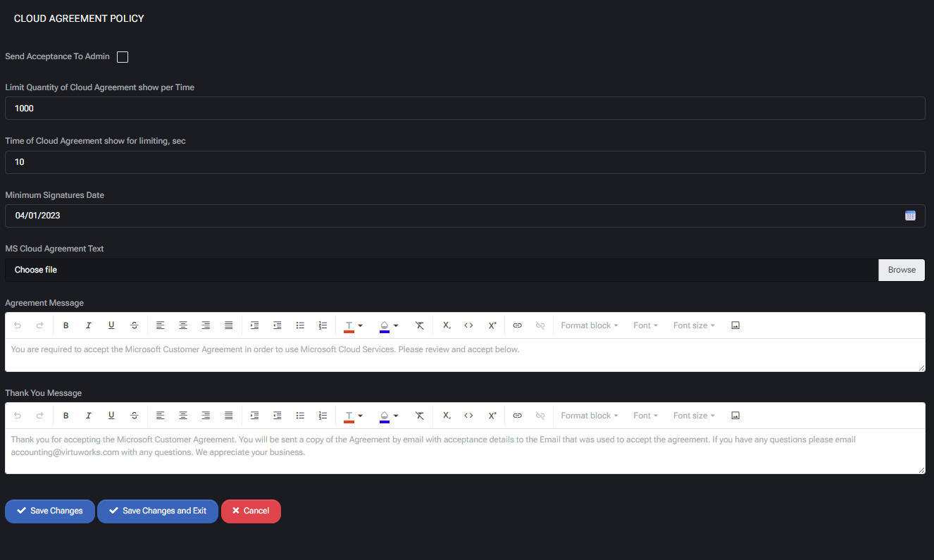934x560 pixels.
Task: Click Save Changes and Exit button
Action: coord(158,511)
